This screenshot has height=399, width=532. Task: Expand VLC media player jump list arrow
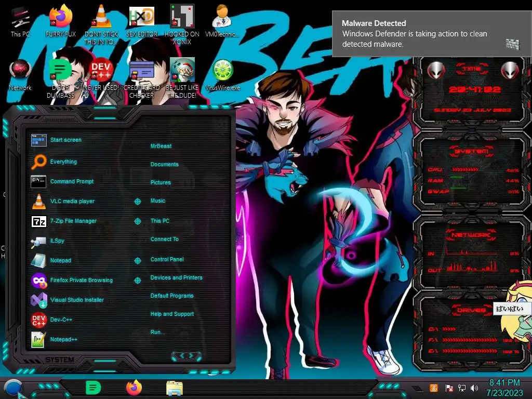click(x=137, y=202)
